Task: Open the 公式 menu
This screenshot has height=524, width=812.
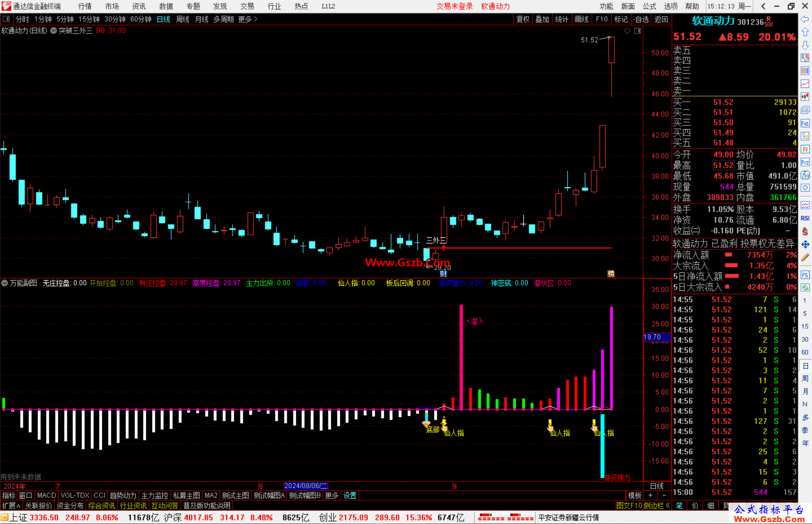Action: tap(649, 6)
